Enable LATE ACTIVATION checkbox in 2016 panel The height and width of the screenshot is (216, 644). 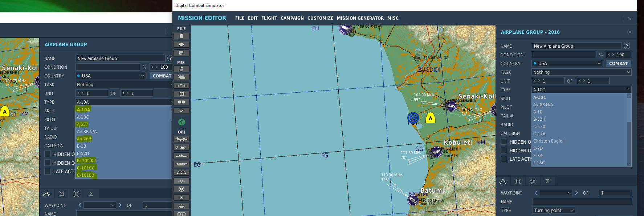click(504, 159)
